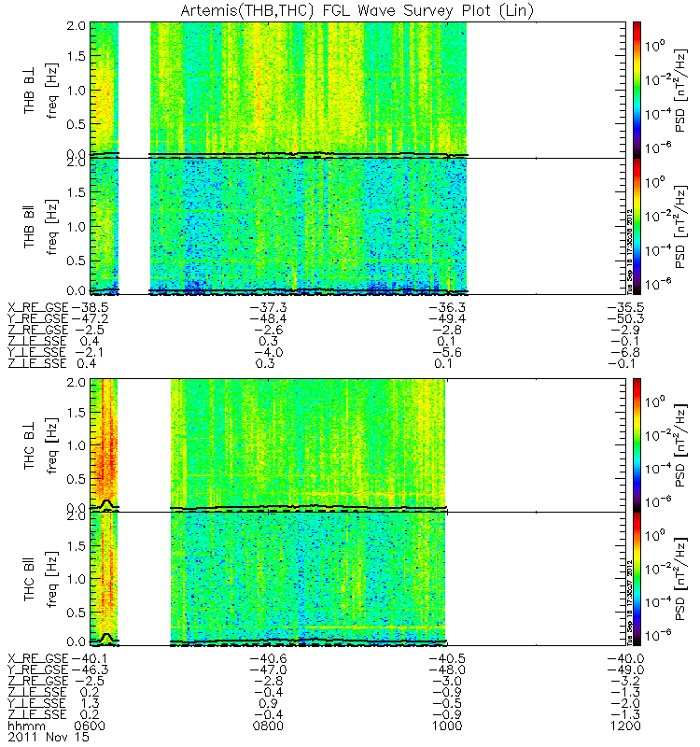
Task: Click the THB X_RE_GSE value '-35.5'
Action: pos(625,307)
